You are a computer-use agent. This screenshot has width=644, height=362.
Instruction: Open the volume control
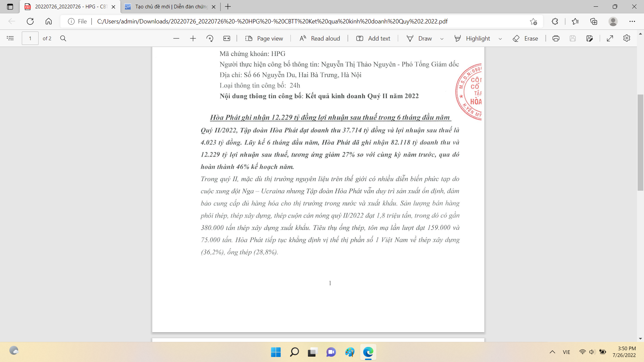pyautogui.click(x=592, y=352)
